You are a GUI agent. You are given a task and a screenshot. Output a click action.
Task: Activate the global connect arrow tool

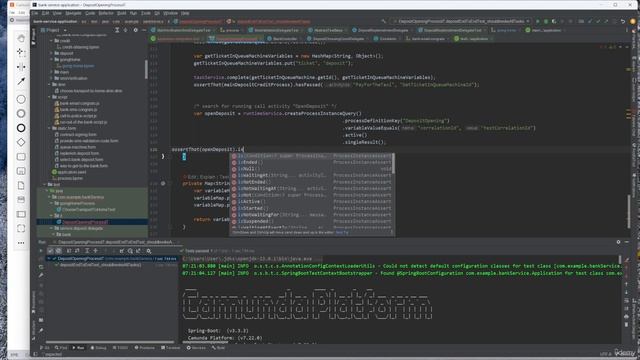[21, 81]
